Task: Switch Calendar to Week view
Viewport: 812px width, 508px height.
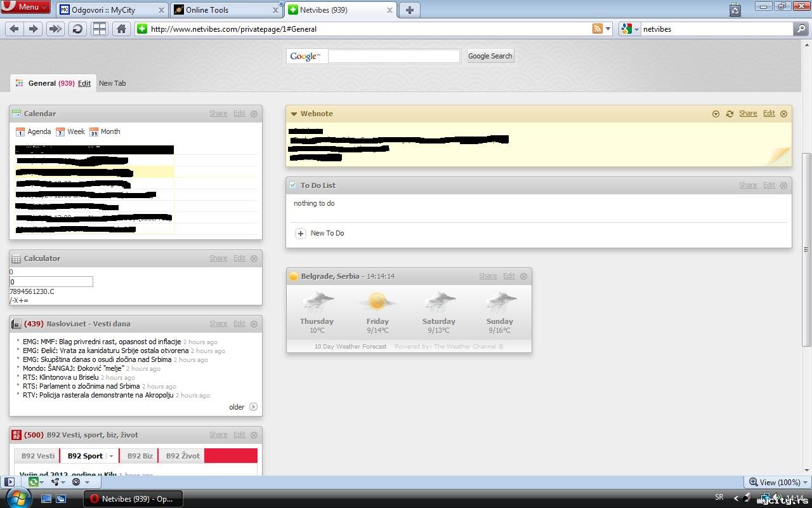Action: point(70,131)
